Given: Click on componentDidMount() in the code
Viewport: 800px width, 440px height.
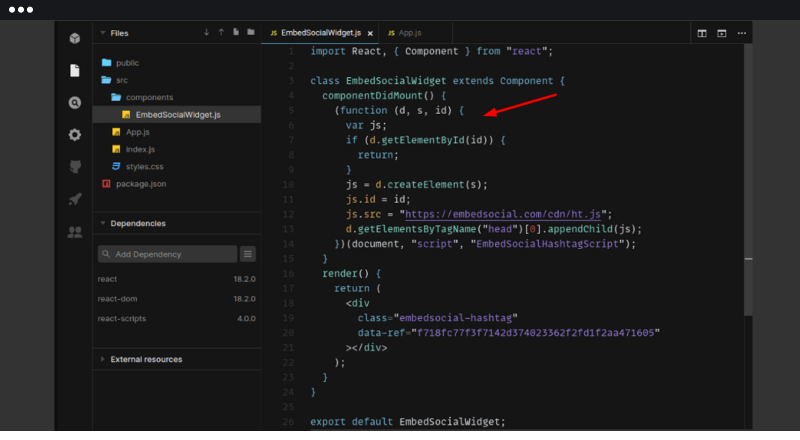Looking at the screenshot, I should (378, 95).
